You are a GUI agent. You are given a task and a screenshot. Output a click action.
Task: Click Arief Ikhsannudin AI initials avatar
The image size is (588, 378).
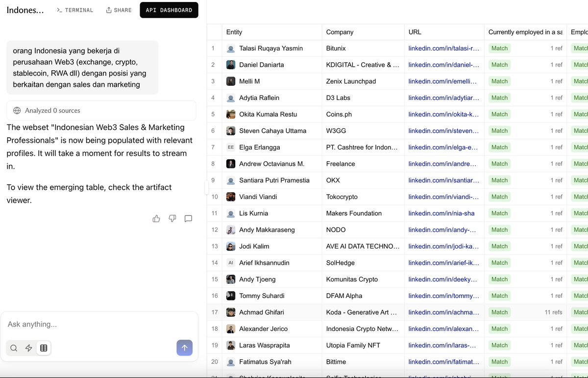tap(231, 263)
